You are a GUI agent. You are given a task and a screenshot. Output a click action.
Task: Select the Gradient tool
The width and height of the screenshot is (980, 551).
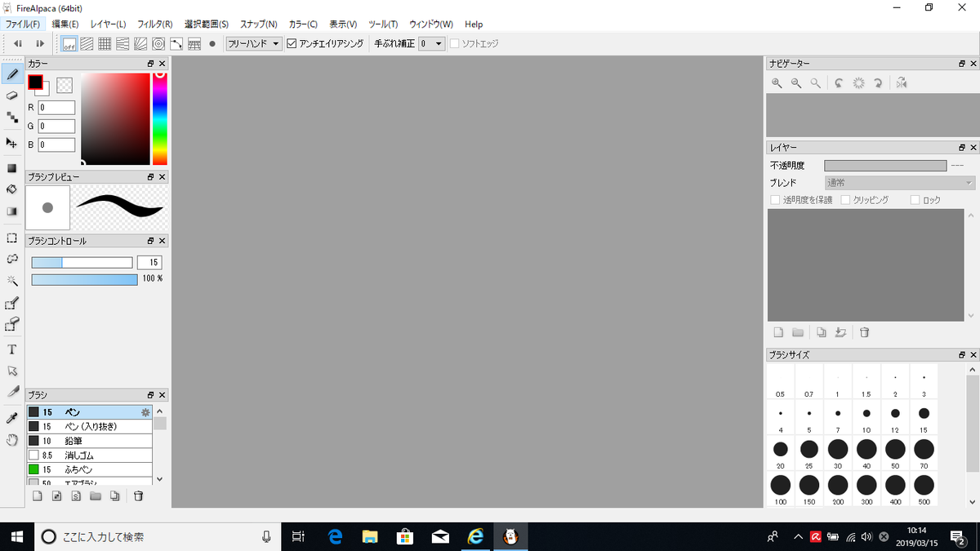[x=11, y=211]
